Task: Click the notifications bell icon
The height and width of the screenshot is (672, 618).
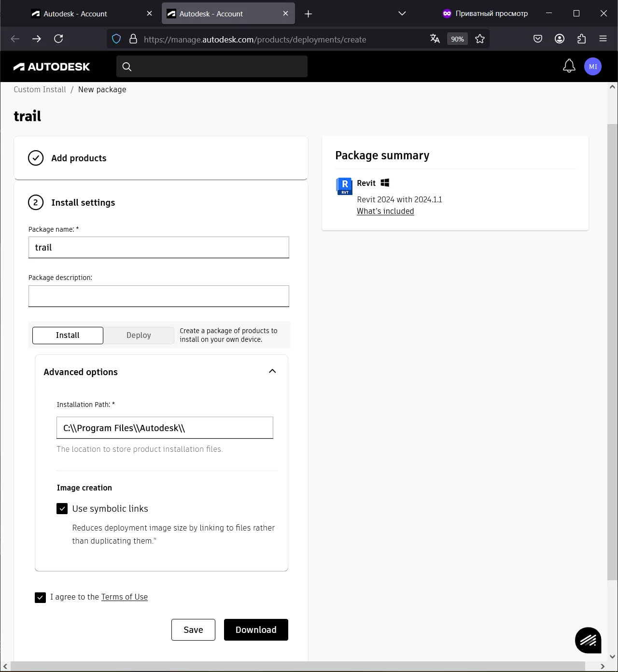Action: 569,66
